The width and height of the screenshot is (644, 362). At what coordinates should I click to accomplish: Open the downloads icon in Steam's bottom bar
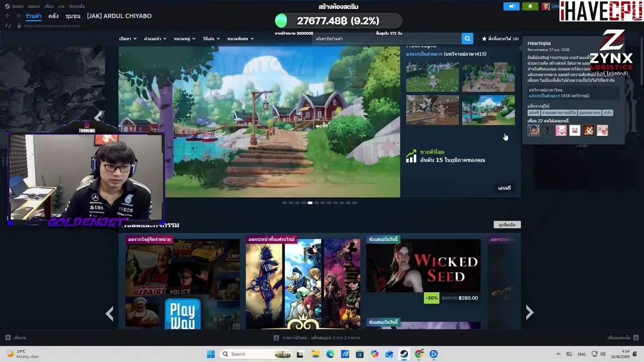pyautogui.click(x=276, y=338)
